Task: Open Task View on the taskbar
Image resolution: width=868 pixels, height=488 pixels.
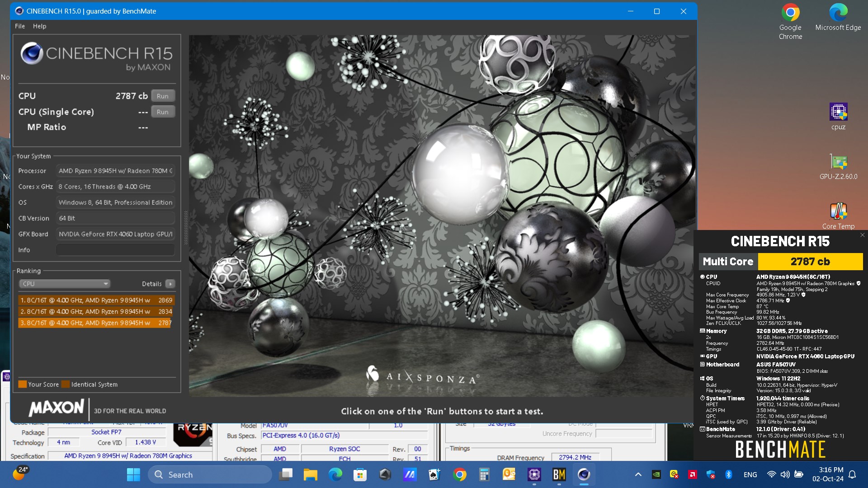Action: pyautogui.click(x=286, y=474)
